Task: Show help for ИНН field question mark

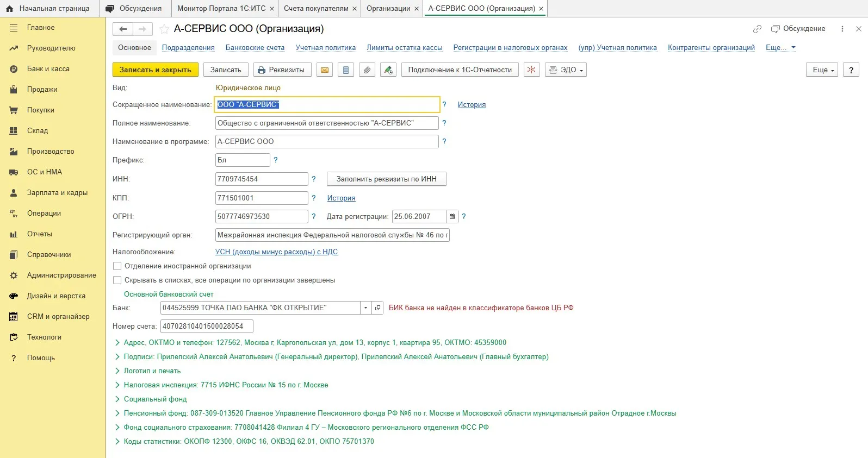Action: pyautogui.click(x=313, y=179)
